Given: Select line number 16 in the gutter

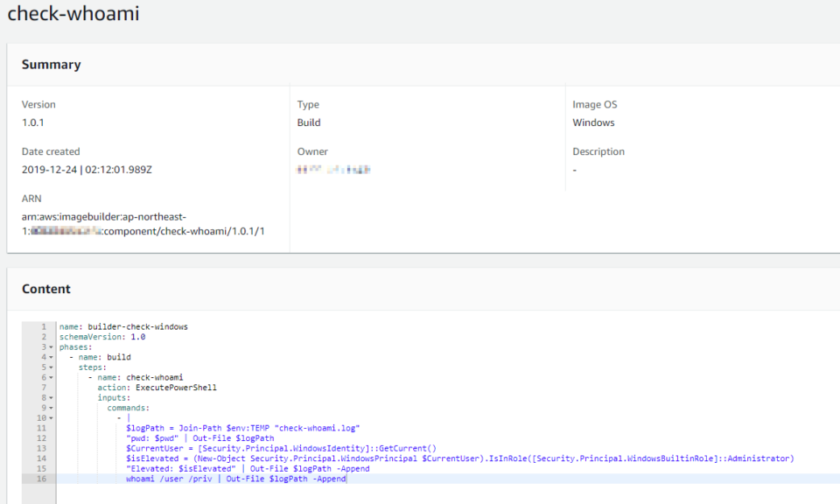Looking at the screenshot, I should [40, 479].
